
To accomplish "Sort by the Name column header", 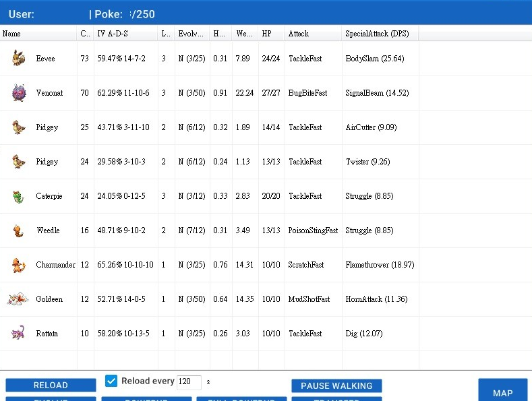I will pyautogui.click(x=38, y=34).
